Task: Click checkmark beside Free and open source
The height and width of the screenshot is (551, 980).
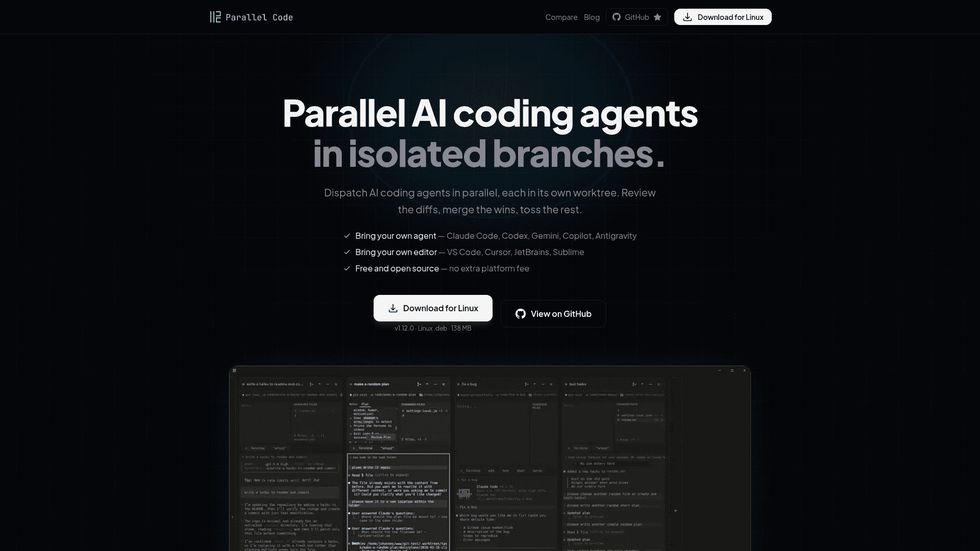Action: 347,268
